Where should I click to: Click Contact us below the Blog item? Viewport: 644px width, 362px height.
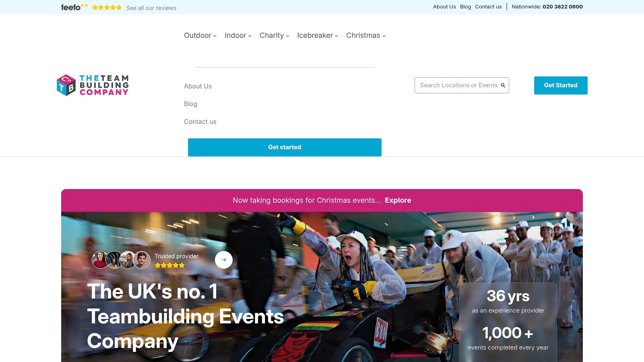(200, 121)
